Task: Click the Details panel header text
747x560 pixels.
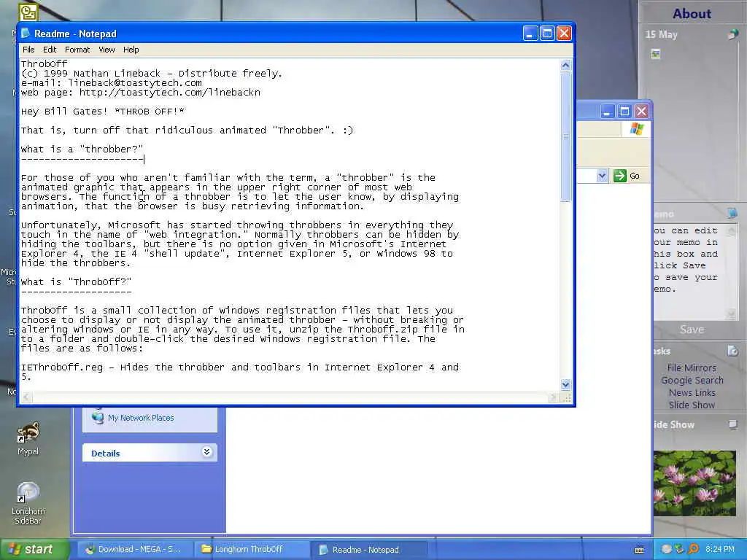Action: point(105,454)
